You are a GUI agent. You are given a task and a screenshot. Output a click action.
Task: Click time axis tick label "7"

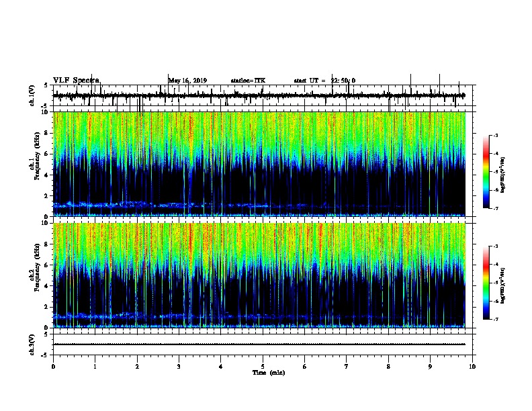point(347,367)
